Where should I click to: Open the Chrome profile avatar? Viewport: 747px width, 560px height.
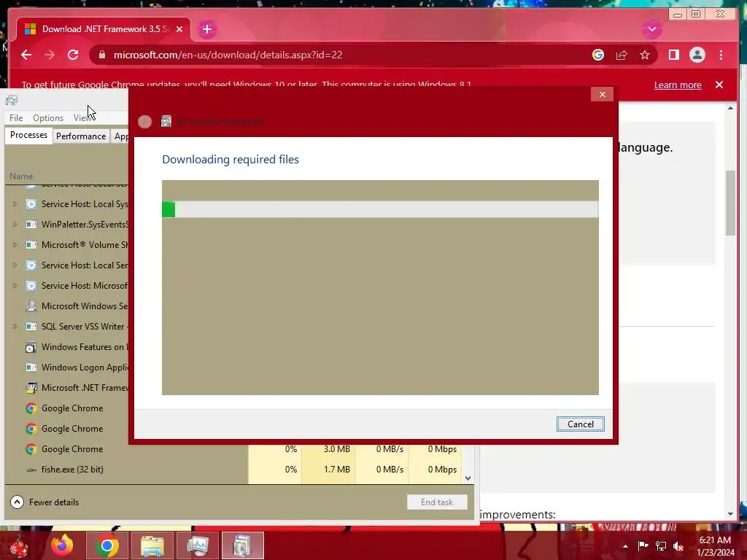tap(697, 55)
